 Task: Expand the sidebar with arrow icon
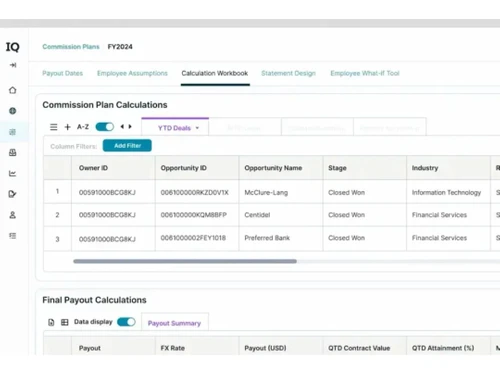pyautogui.click(x=13, y=65)
